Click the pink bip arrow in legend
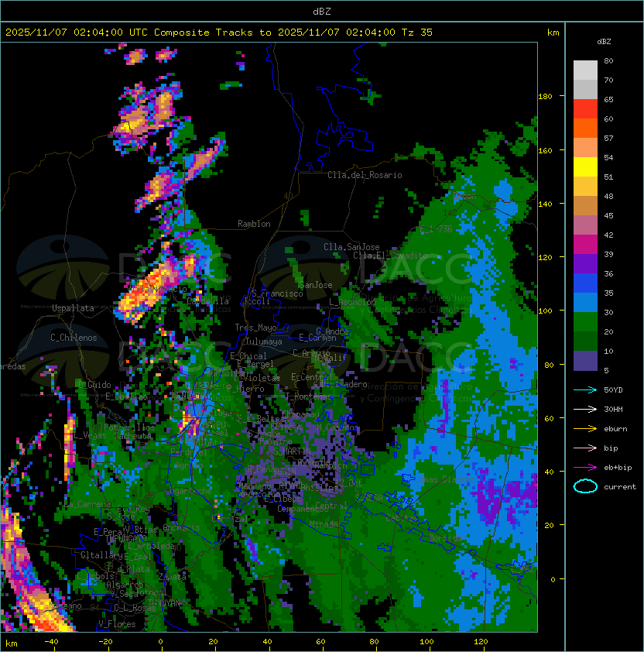Image resolution: width=644 pixels, height=652 pixels. point(585,448)
